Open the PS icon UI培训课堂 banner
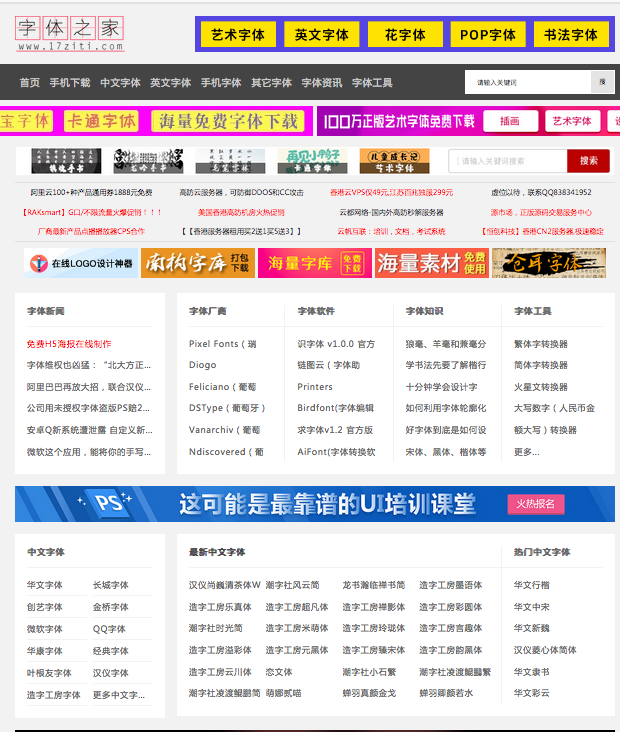The height and width of the screenshot is (732, 620). 315,504
